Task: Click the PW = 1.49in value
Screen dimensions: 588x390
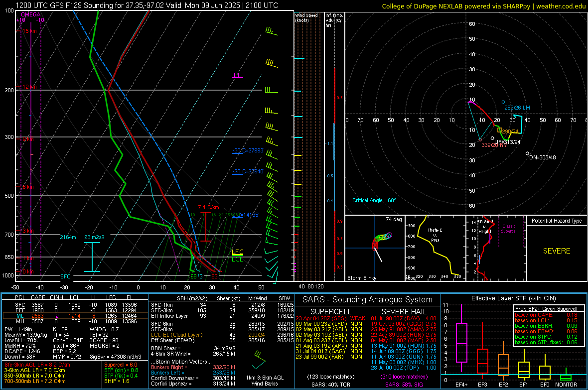Action: click(x=18, y=329)
